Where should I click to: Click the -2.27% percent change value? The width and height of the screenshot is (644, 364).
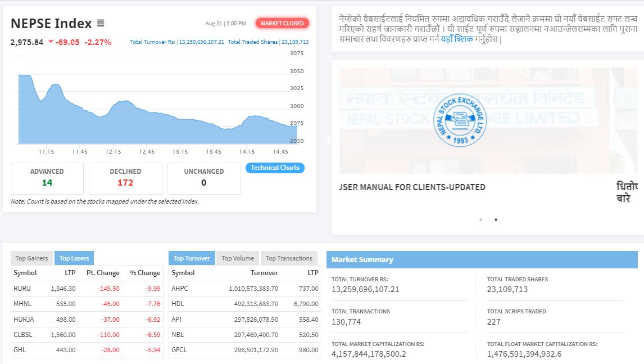click(x=98, y=42)
